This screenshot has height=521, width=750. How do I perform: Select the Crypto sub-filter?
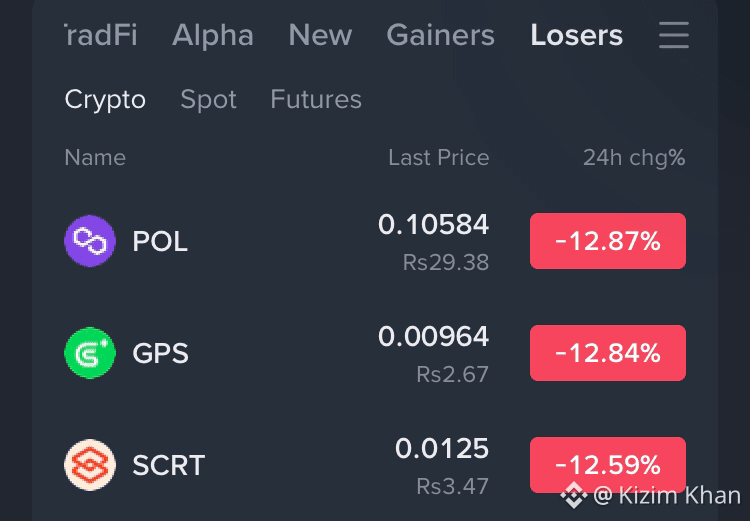tap(105, 100)
